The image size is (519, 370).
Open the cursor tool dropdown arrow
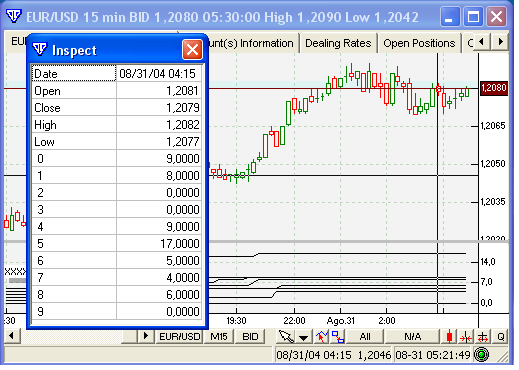pyautogui.click(x=303, y=337)
